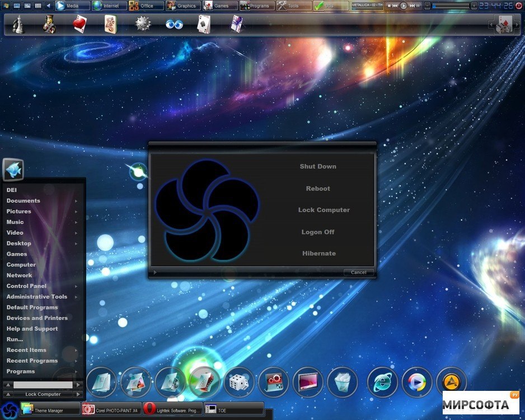Launch the Minesweeper mine icon
The image size is (525, 420).
pyautogui.click(x=143, y=24)
